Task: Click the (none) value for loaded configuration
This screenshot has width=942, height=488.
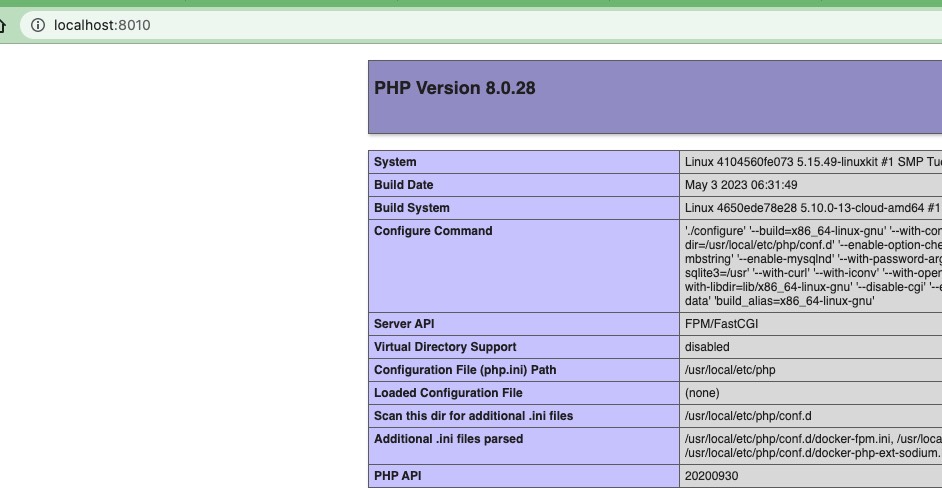Action: (702, 393)
